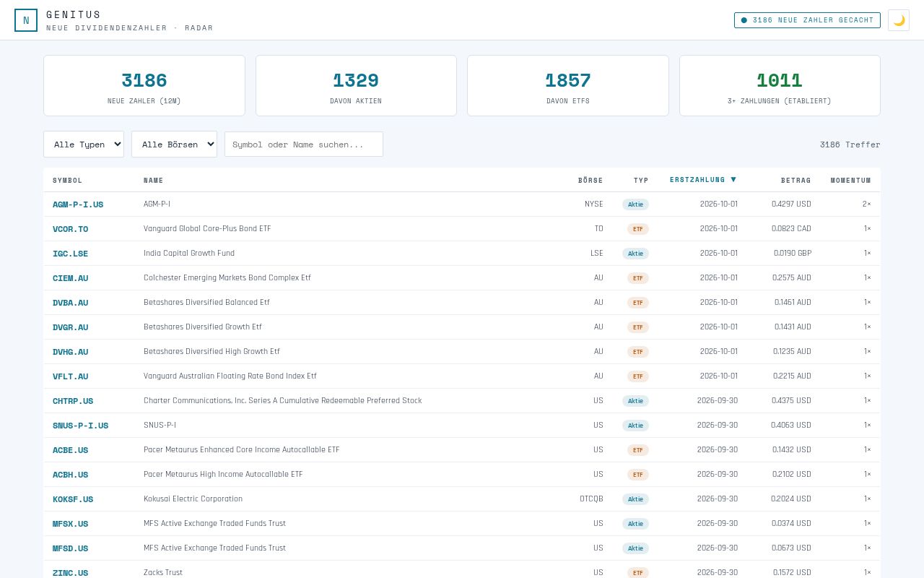This screenshot has width=924, height=578.
Task: Open the Alle Börsen dropdown
Action: (x=174, y=144)
